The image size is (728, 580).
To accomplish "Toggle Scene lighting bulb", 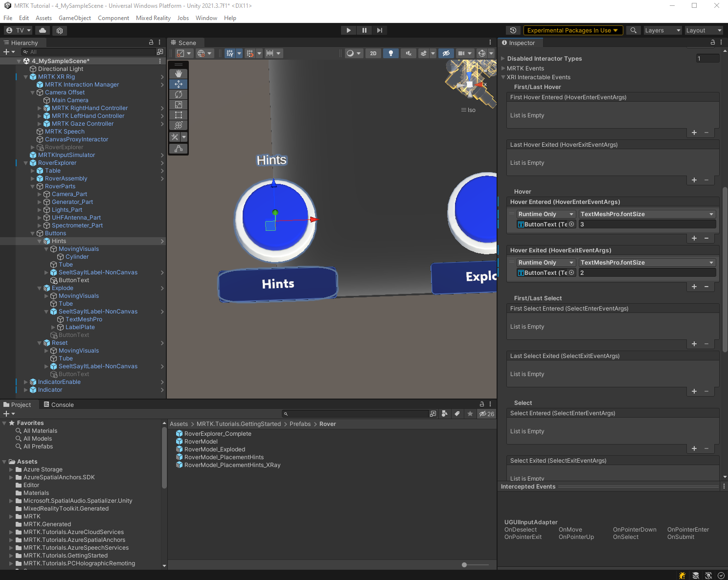I will click(390, 53).
